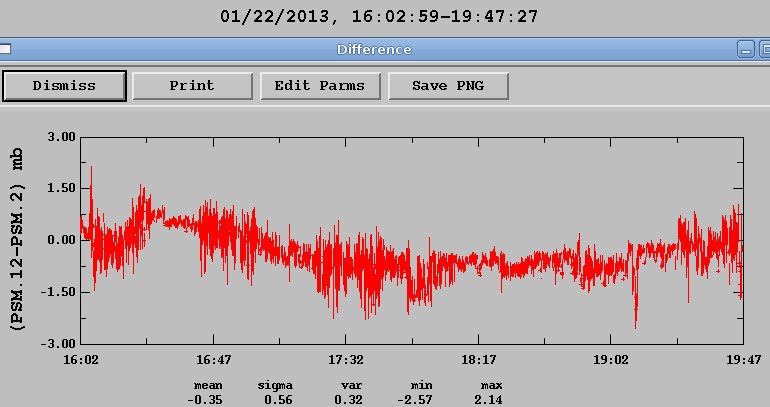Viewport: 770px width, 407px height.
Task: Click the mean value -0.35
Action: pyautogui.click(x=204, y=400)
